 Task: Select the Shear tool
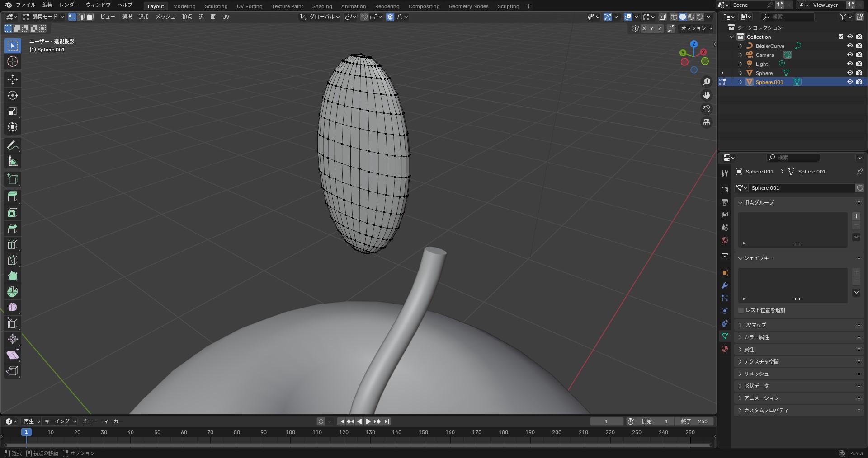click(x=13, y=355)
